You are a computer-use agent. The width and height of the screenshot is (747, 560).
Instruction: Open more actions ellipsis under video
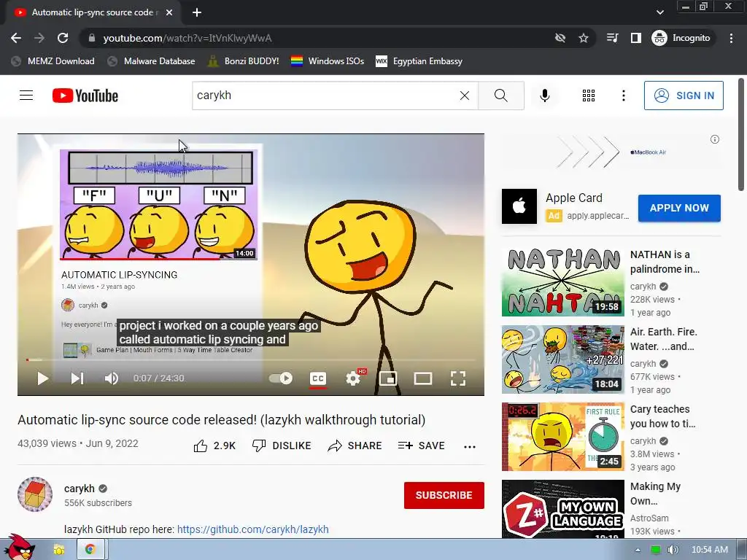coord(470,447)
